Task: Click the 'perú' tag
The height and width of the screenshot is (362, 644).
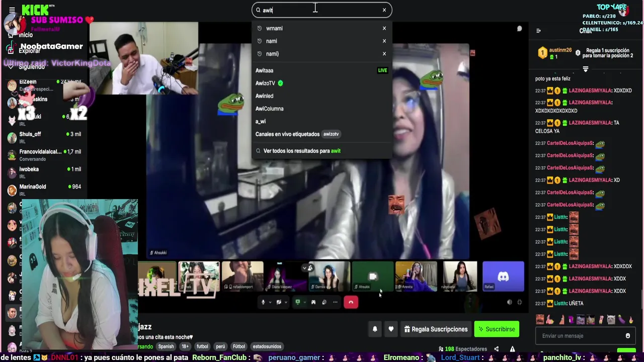Action: pyautogui.click(x=220, y=346)
